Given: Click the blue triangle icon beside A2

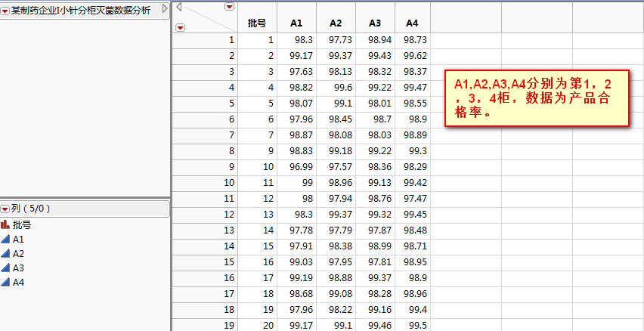Looking at the screenshot, I should point(5,254).
